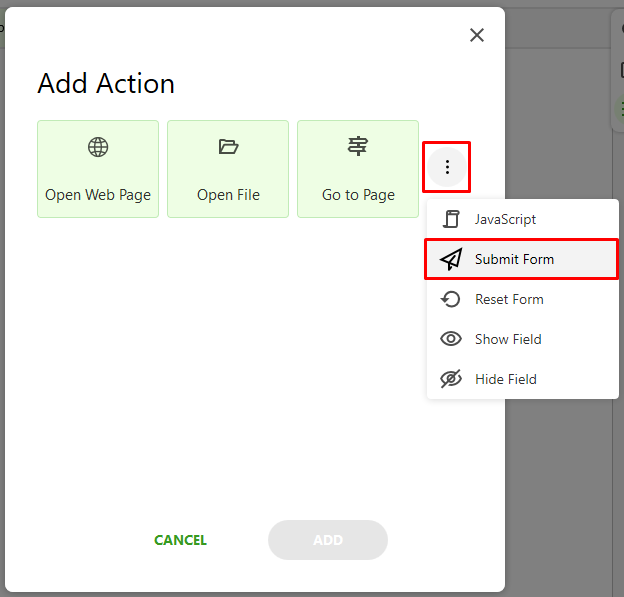Click the circular arrow Reset Form icon
Viewport: 624px width, 597px height.
[x=450, y=299]
